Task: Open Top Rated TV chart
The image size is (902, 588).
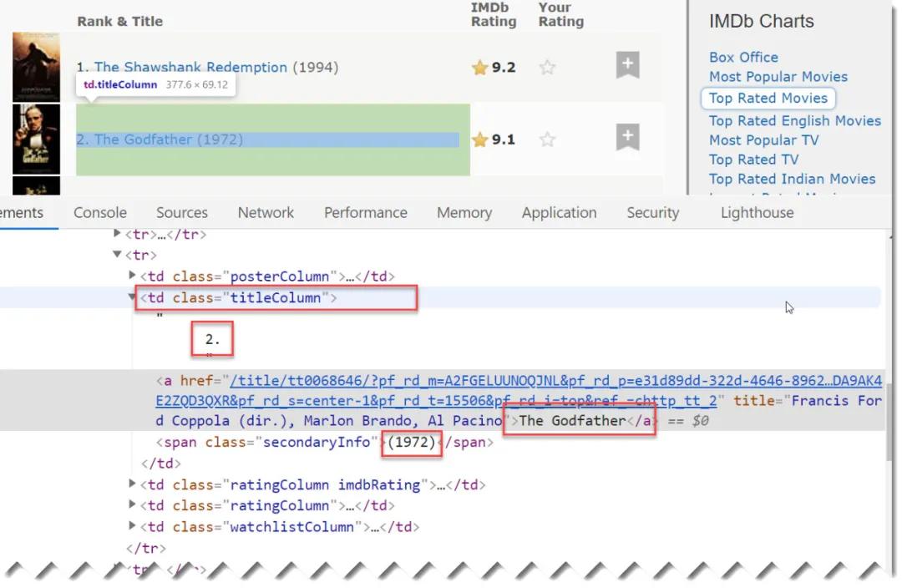Action: tap(753, 160)
